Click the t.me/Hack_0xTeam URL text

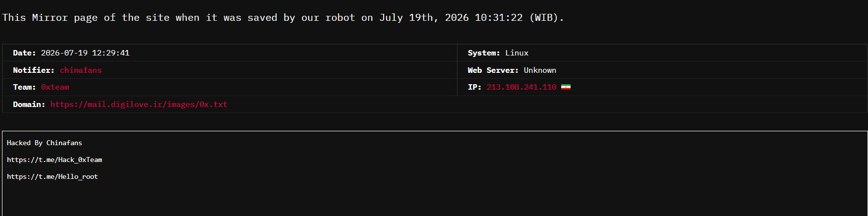pyautogui.click(x=54, y=160)
